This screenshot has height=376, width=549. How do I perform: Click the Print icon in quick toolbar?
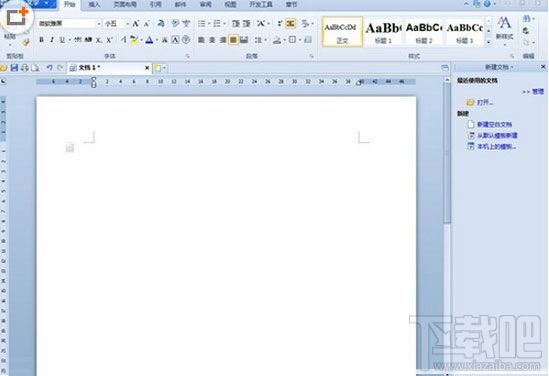(x=25, y=68)
